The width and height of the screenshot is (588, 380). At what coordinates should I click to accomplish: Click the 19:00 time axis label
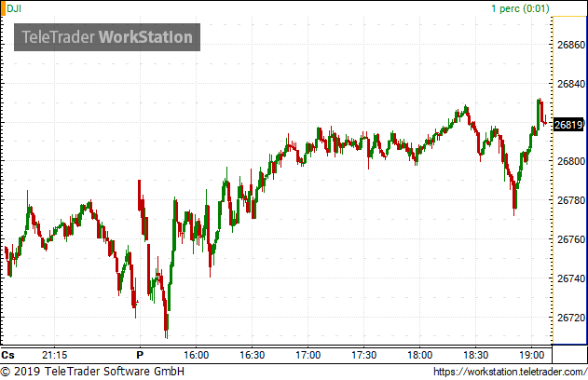531,355
